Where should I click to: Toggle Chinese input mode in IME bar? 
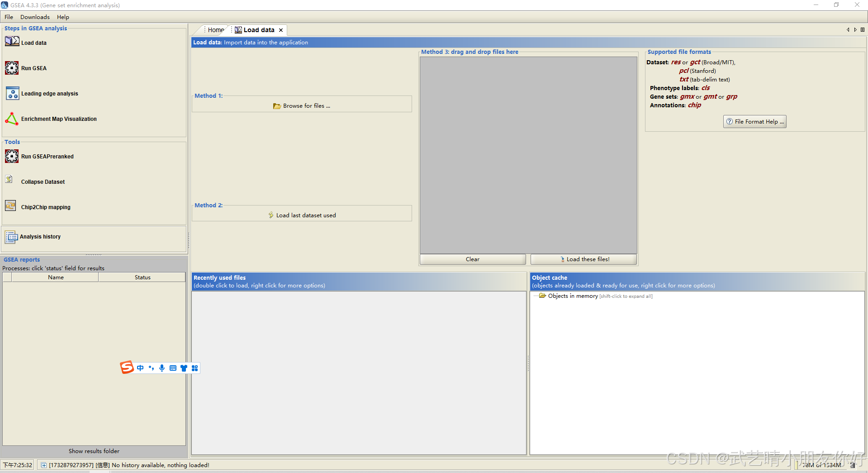coord(140,368)
